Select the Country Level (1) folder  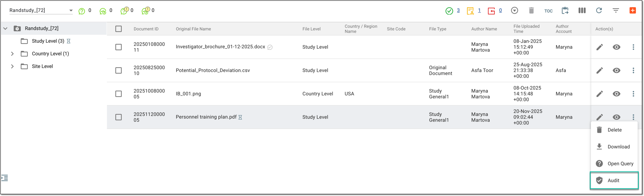tap(50, 54)
